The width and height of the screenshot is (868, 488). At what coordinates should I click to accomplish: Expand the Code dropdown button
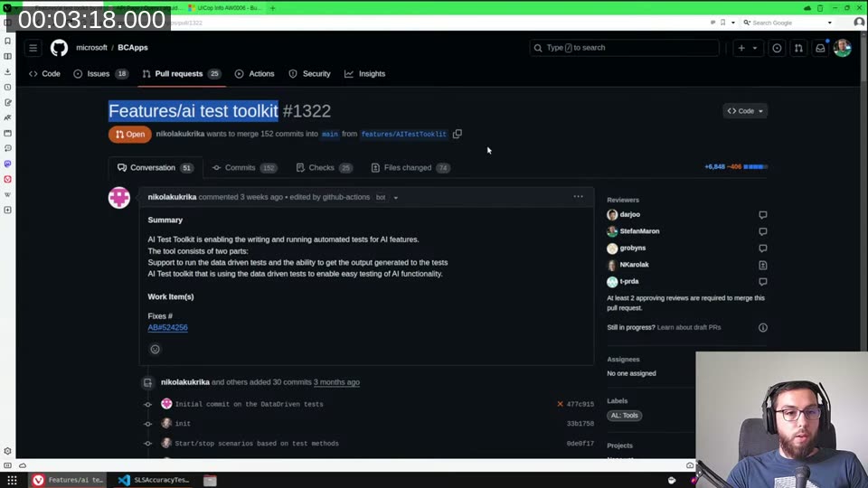pos(744,111)
